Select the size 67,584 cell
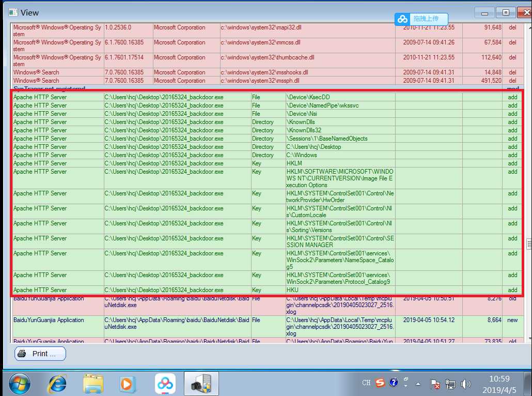Viewport: 532px width, 396px height. (482, 45)
